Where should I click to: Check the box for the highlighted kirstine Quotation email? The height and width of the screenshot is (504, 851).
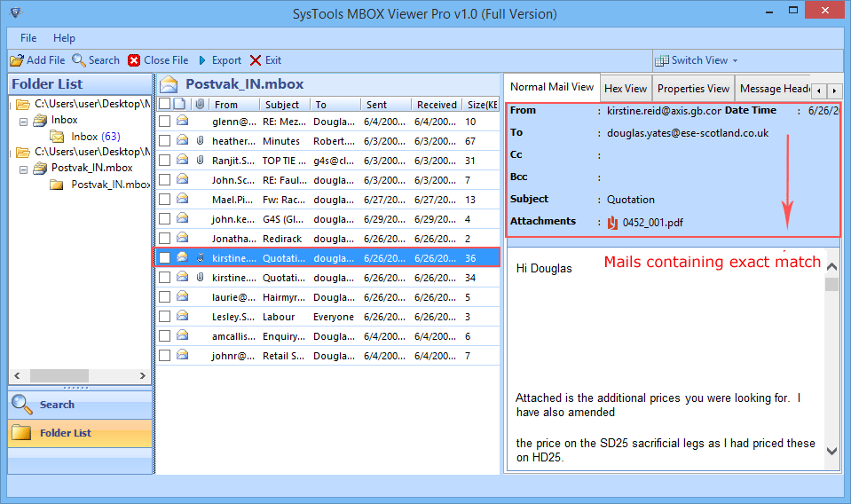(x=164, y=258)
